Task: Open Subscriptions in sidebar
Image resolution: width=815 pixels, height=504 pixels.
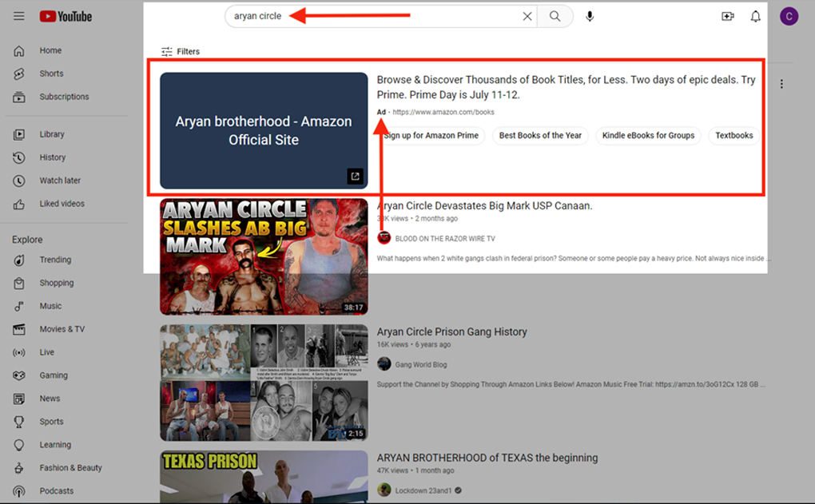Action: coord(64,97)
